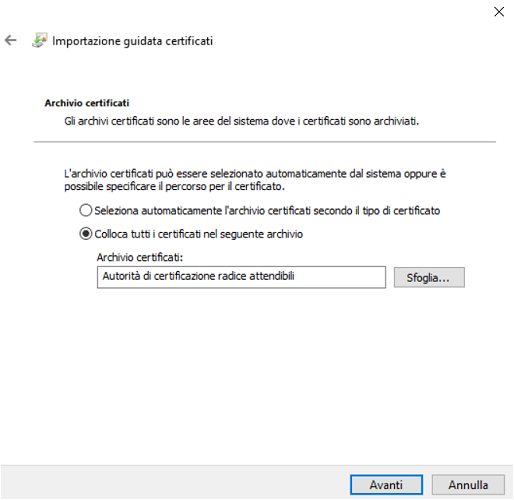Screen dimensions: 514x500
Task: Close the certificate import wizard window
Action: click(499, 12)
